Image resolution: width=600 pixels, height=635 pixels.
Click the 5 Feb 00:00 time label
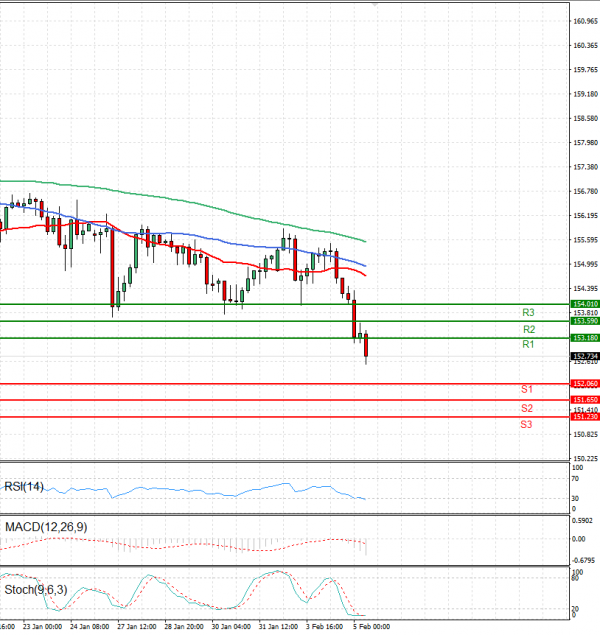click(372, 626)
